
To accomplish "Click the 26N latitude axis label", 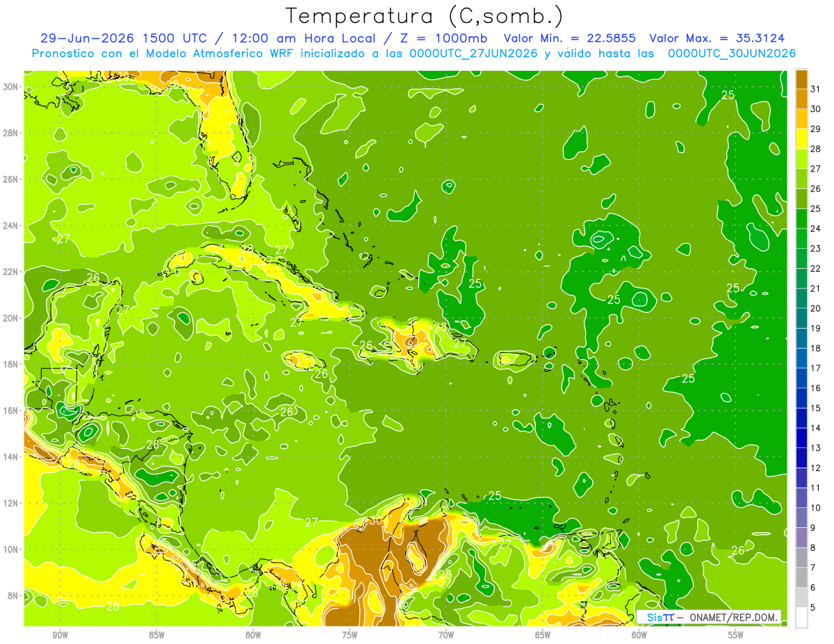I will (12, 179).
